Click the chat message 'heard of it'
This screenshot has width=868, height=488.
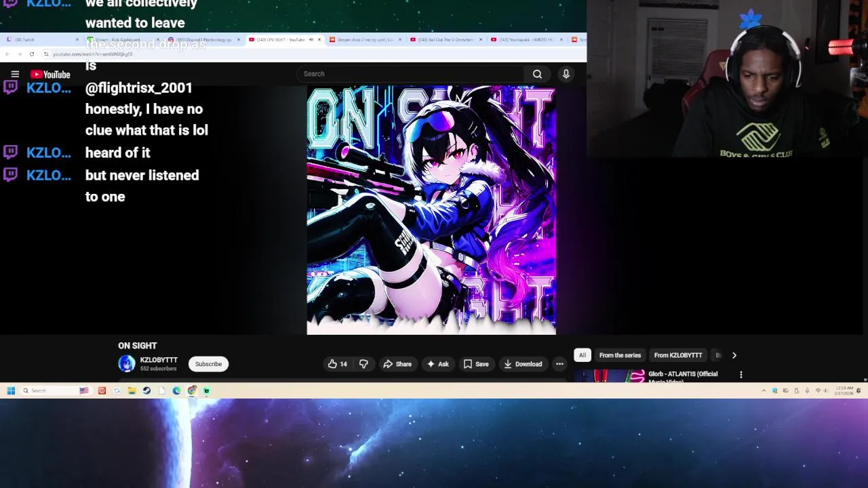[x=117, y=152]
